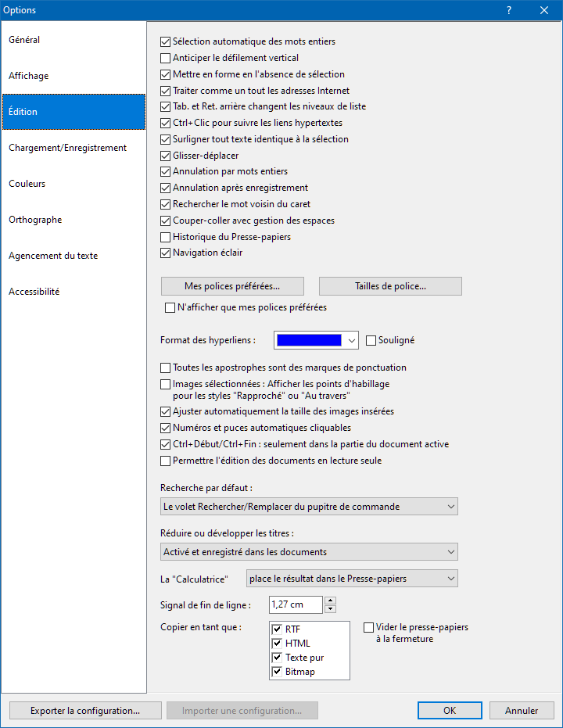
Task: Confirm with the OK button
Action: pos(450,711)
